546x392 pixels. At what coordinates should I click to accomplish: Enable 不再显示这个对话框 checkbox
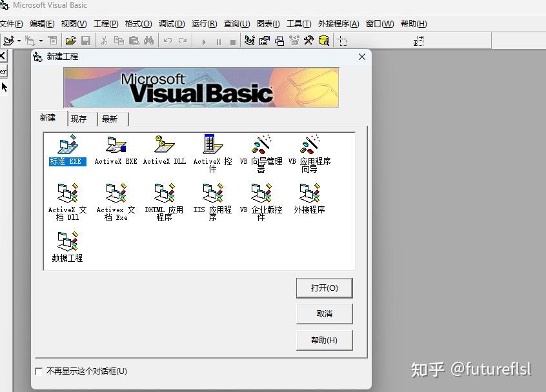coord(39,371)
